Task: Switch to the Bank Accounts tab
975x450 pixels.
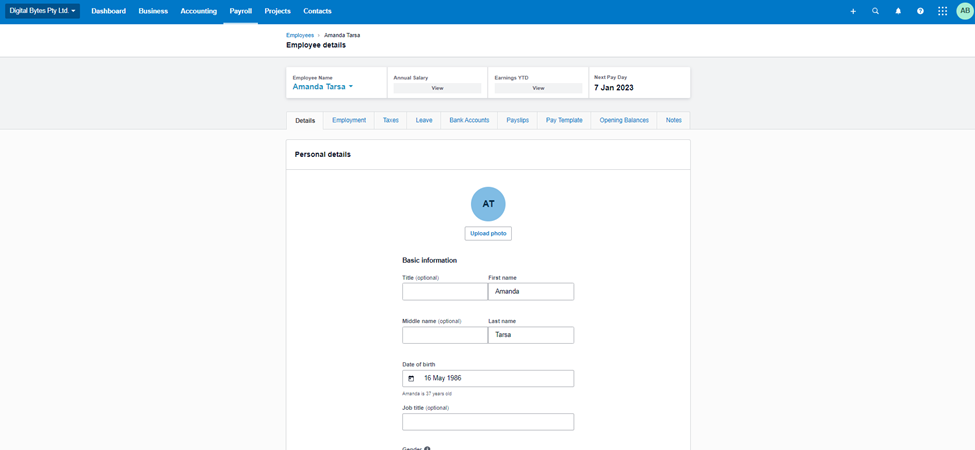Action: (469, 121)
